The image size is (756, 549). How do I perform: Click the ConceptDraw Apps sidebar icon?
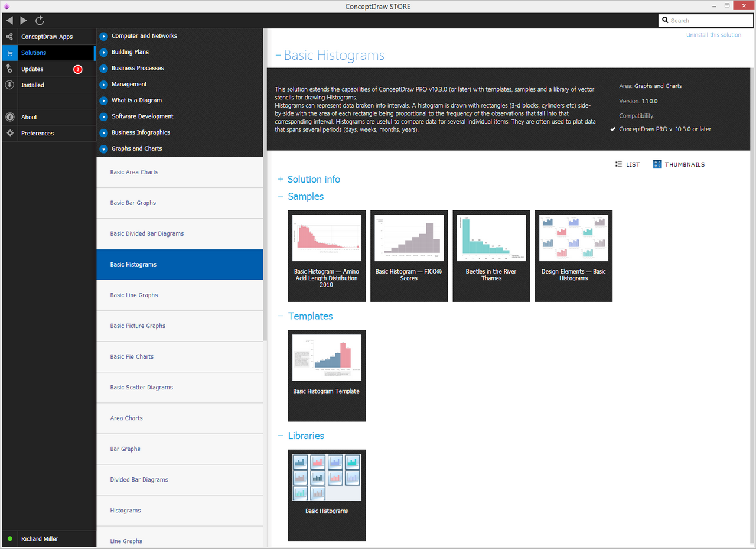pyautogui.click(x=9, y=37)
